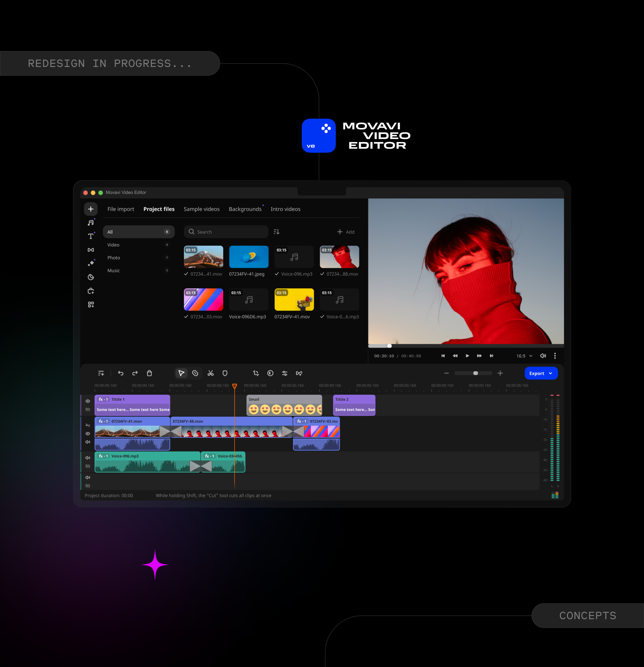Open the Transitions sidebar icon
Viewport: 644px width, 667px height.
(x=91, y=250)
